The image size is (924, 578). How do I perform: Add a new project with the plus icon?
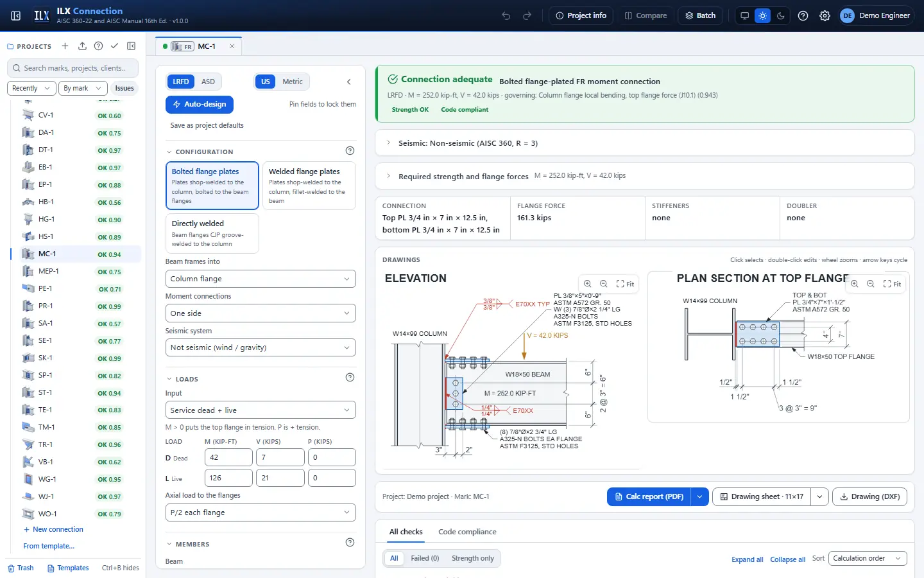pos(65,46)
